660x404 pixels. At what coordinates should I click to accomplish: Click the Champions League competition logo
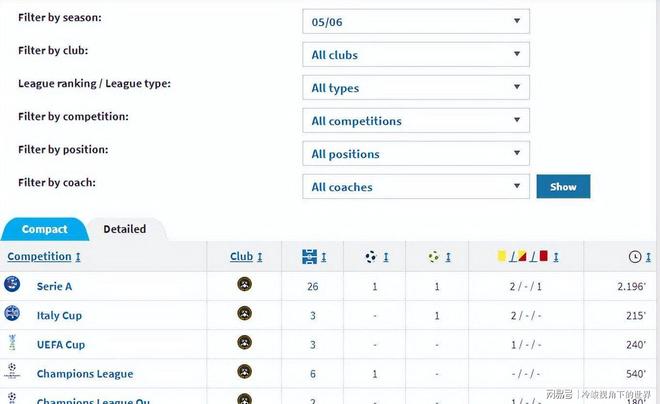tap(12, 372)
